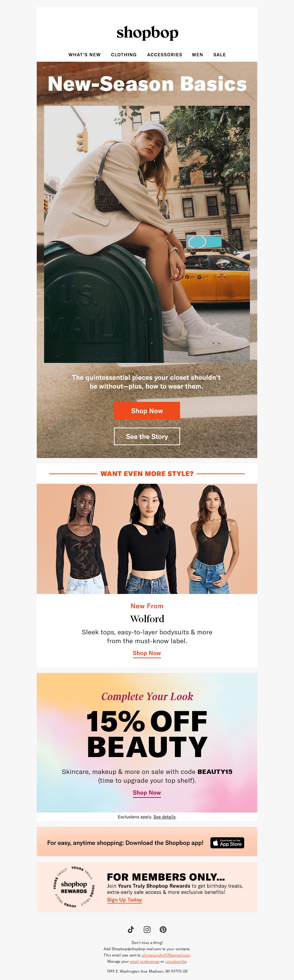The height and width of the screenshot is (980, 294).
Task: Open the What's New menu item
Action: (85, 55)
